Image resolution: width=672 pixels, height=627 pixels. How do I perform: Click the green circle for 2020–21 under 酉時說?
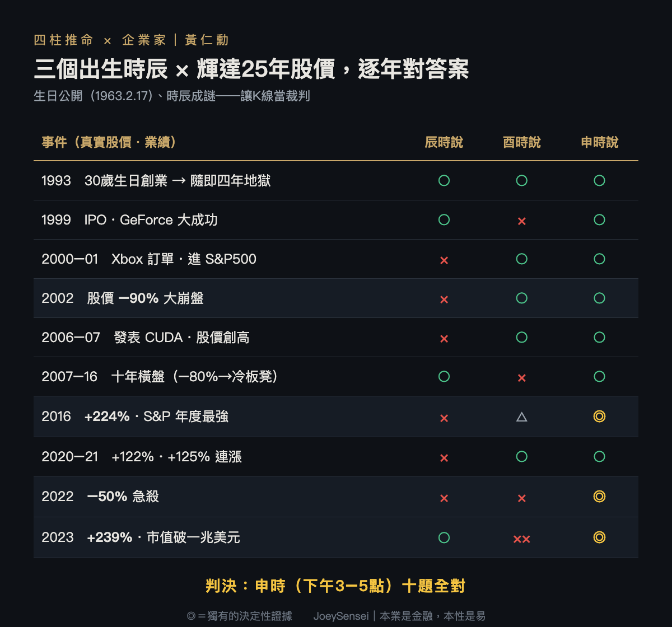522,457
